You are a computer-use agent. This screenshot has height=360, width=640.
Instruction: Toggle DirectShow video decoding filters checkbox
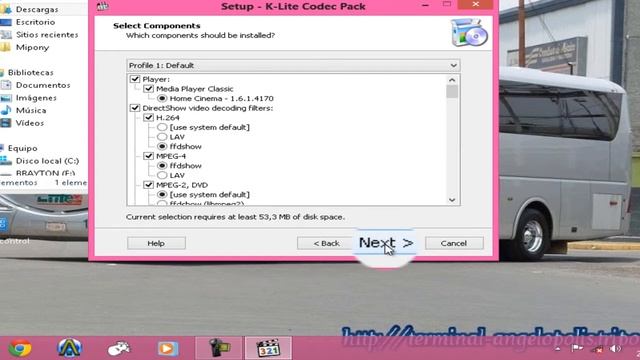click(135, 108)
